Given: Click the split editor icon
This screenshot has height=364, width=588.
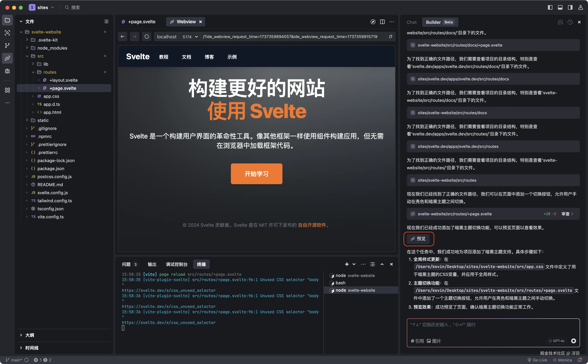Looking at the screenshot, I should [382, 22].
